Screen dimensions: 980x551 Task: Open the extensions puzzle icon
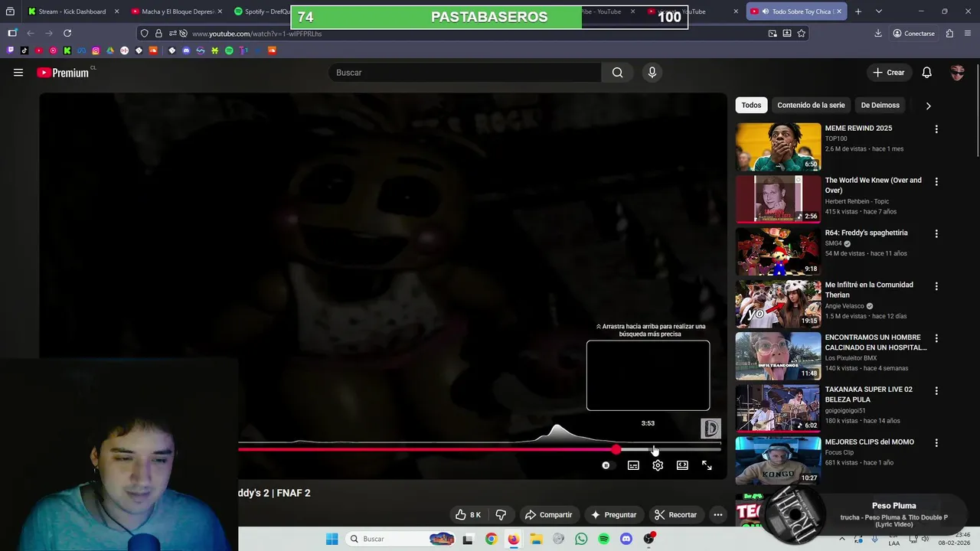point(949,33)
